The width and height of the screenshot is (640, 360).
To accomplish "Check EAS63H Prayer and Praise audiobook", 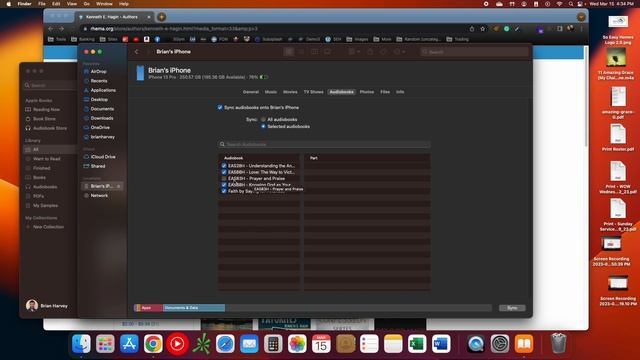I will click(x=224, y=178).
